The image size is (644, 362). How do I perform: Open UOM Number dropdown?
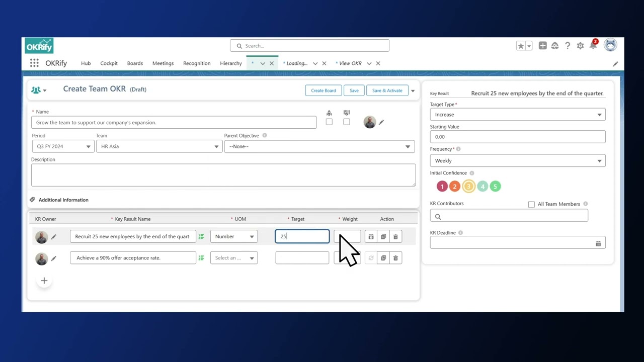click(234, 236)
